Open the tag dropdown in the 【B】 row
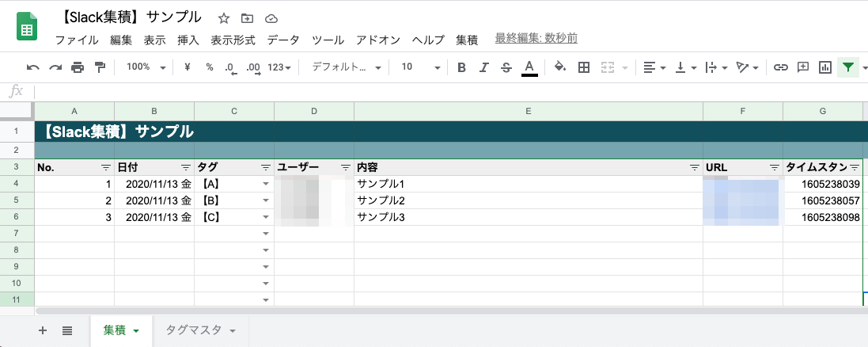 click(x=267, y=200)
